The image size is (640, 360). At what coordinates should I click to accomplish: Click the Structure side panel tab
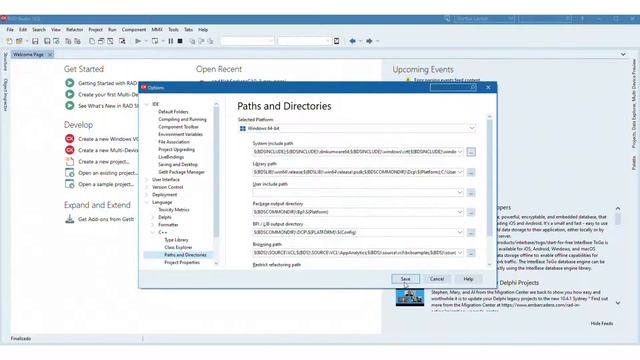[5, 62]
